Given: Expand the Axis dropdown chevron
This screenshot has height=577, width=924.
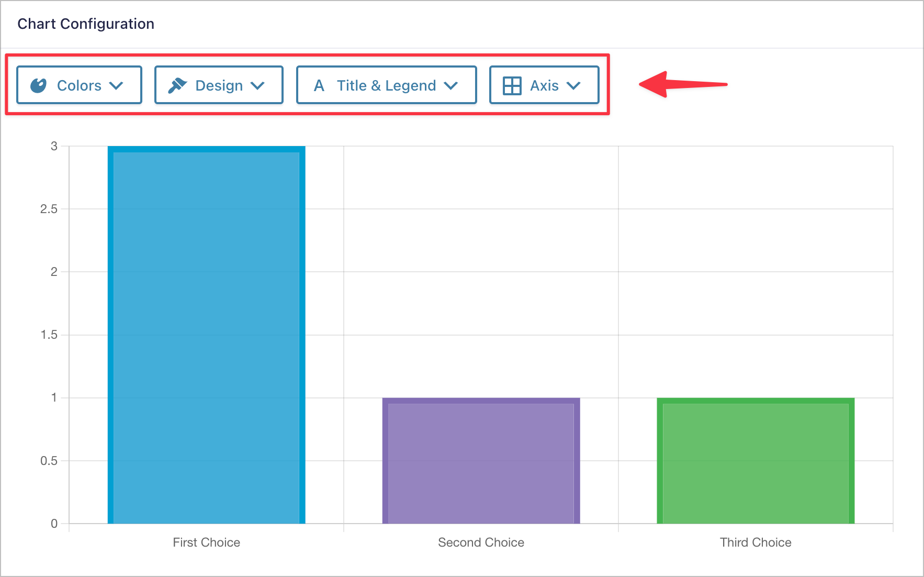Looking at the screenshot, I should [573, 86].
